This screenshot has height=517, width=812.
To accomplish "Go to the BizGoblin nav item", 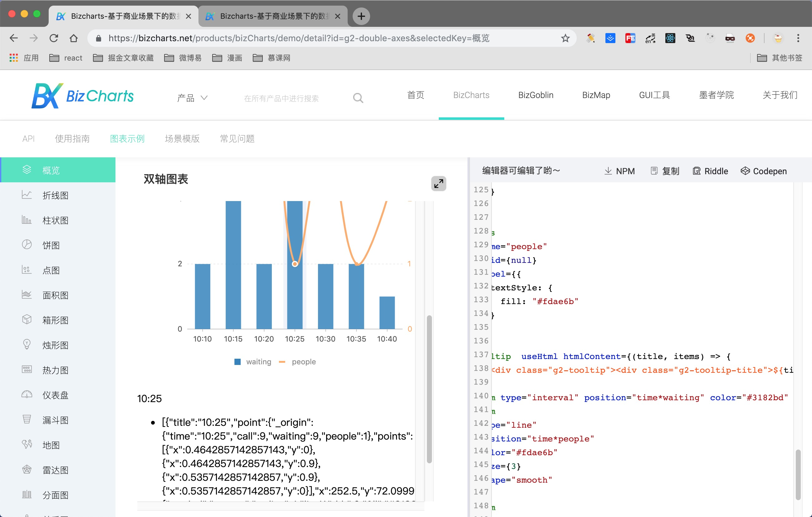I will [x=536, y=95].
